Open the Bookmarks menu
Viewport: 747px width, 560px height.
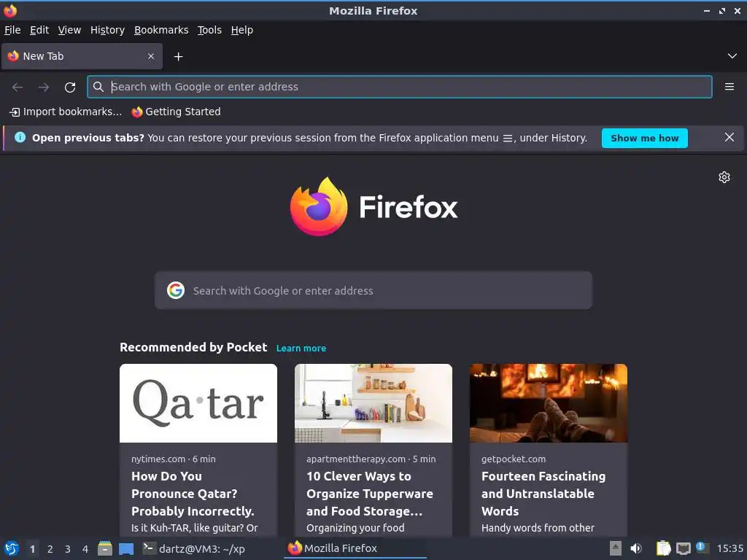(x=161, y=30)
